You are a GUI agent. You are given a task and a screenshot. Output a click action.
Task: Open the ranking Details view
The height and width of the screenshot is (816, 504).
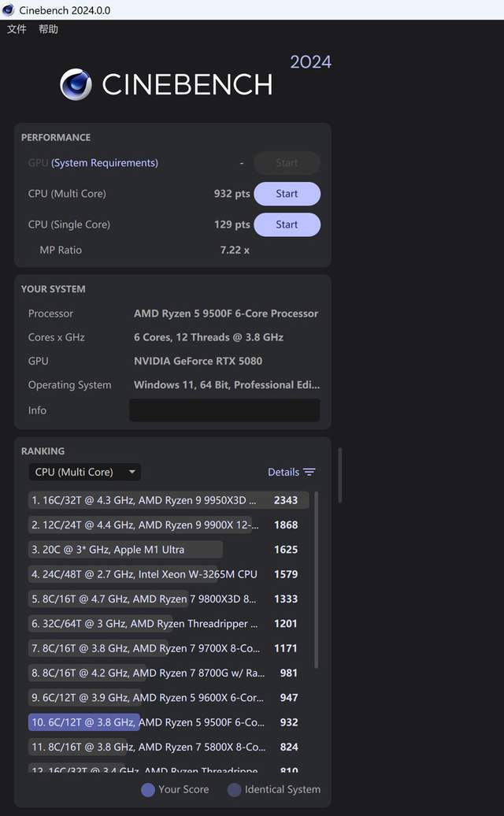point(283,472)
